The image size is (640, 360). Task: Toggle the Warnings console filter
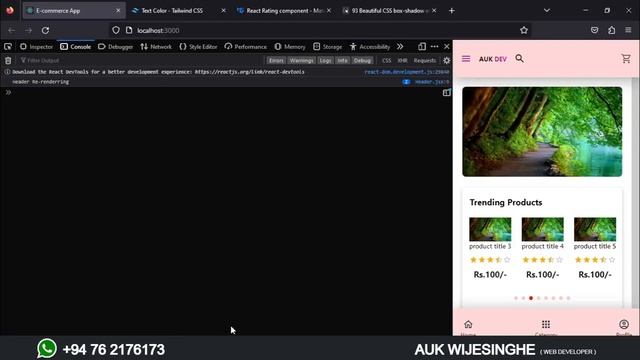[302, 60]
